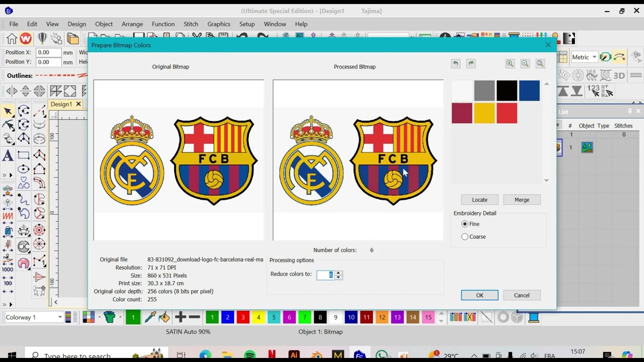This screenshot has height=362, width=644.
Task: Open the Metric measurement units dropdown
Action: pyautogui.click(x=594, y=57)
